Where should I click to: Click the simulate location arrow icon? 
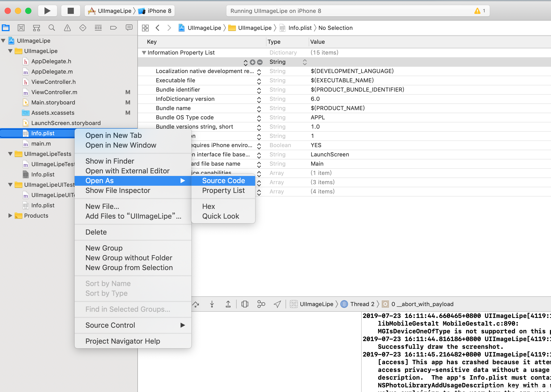277,304
